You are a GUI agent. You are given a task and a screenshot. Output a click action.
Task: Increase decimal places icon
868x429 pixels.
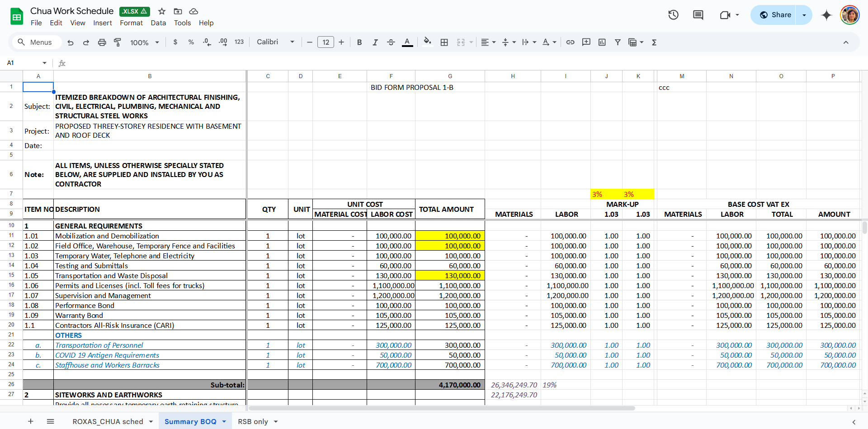(223, 42)
